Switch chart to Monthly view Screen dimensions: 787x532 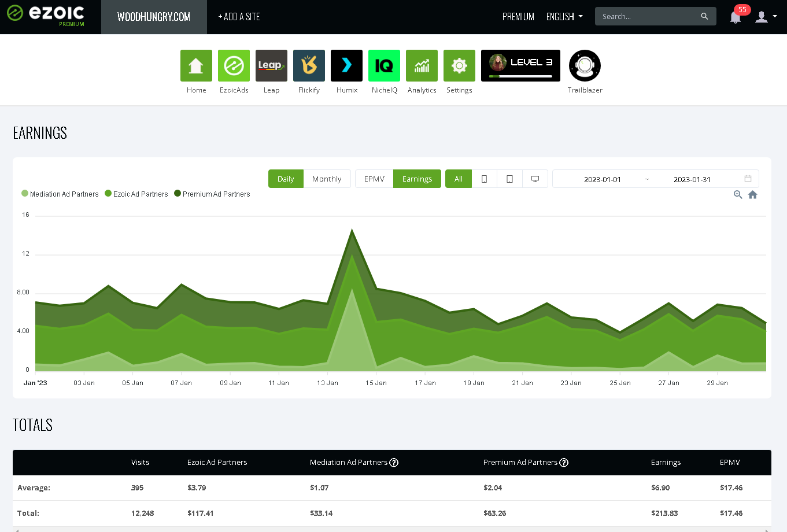[327, 179]
